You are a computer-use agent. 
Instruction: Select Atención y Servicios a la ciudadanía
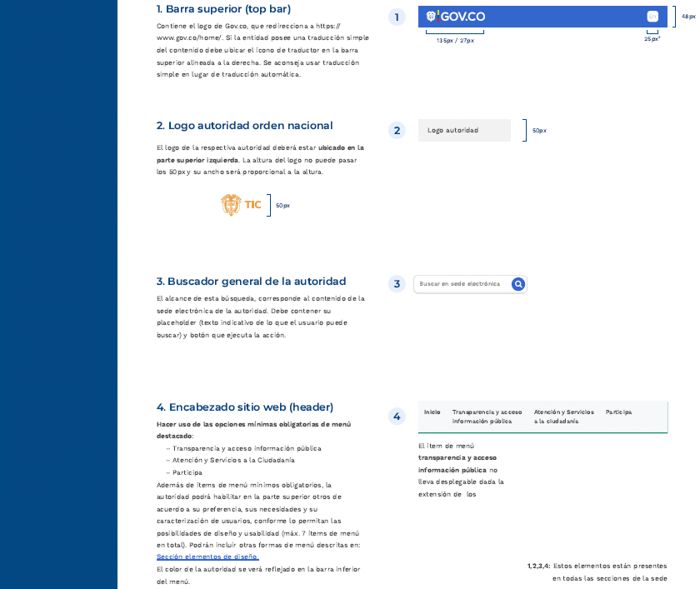point(563,417)
